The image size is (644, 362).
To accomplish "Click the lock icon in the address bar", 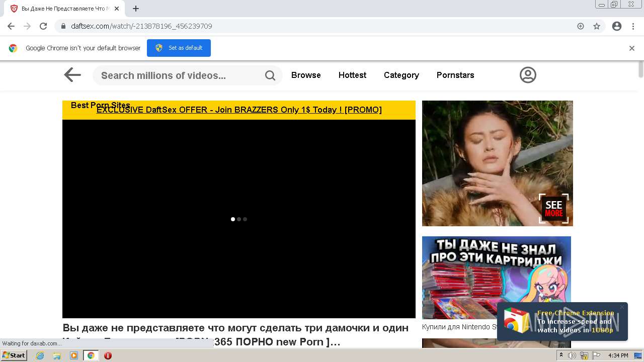I will coord(63,26).
